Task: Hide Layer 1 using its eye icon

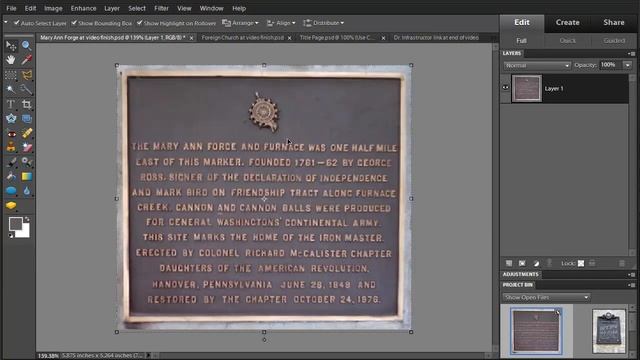Action: (505, 88)
